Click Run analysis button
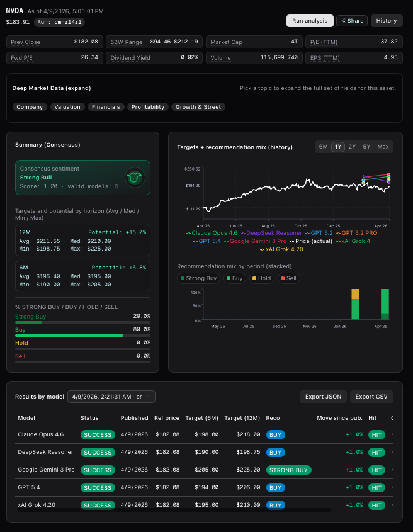Viewport: 413px width, 532px height. click(310, 21)
